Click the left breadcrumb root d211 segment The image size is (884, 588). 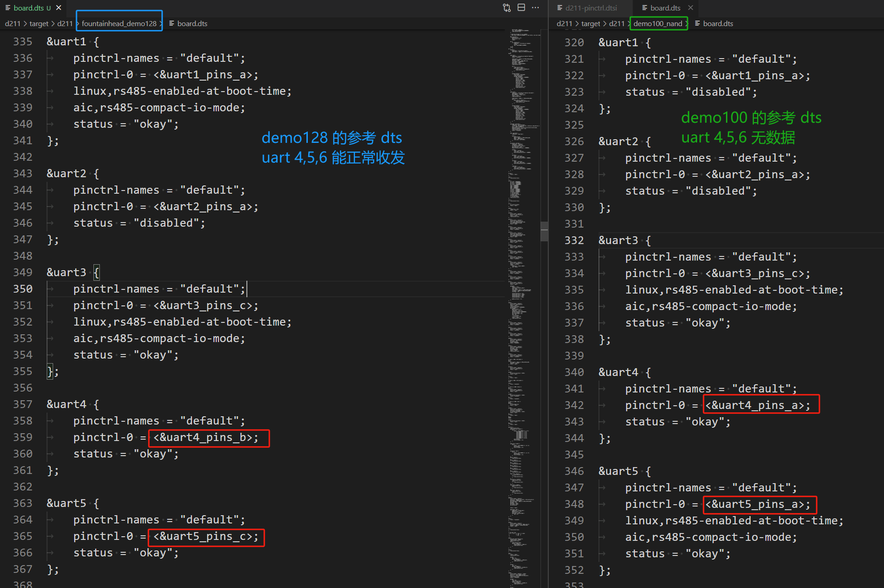tap(12, 23)
